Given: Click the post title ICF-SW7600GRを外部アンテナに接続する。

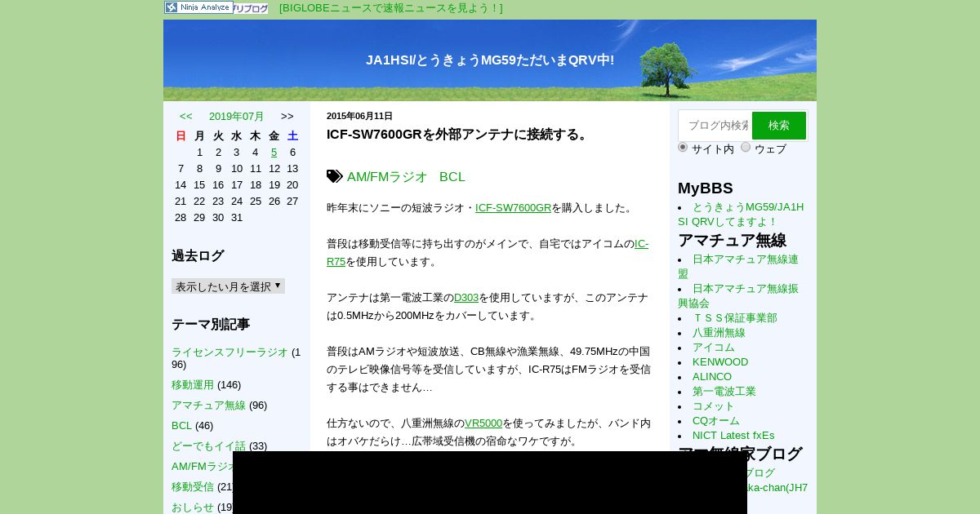Looking at the screenshot, I should pyautogui.click(x=459, y=134).
